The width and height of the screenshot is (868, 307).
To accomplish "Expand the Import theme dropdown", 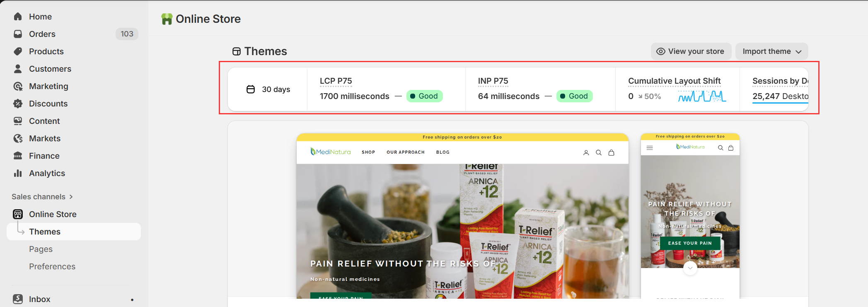I will point(771,51).
